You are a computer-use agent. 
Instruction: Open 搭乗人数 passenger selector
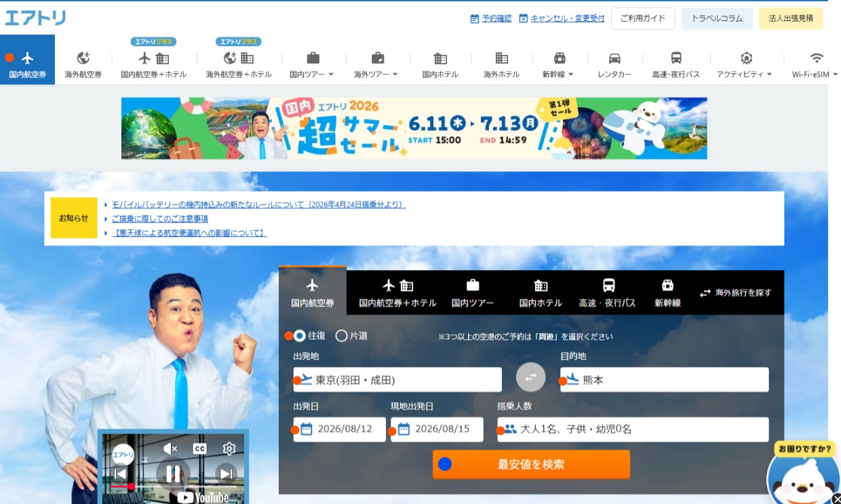[x=633, y=429]
